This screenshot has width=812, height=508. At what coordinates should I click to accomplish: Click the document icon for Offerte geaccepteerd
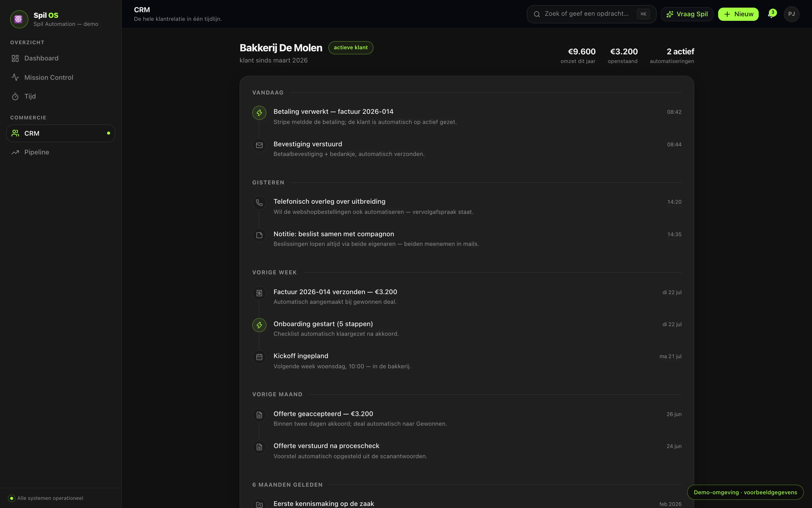point(259,415)
